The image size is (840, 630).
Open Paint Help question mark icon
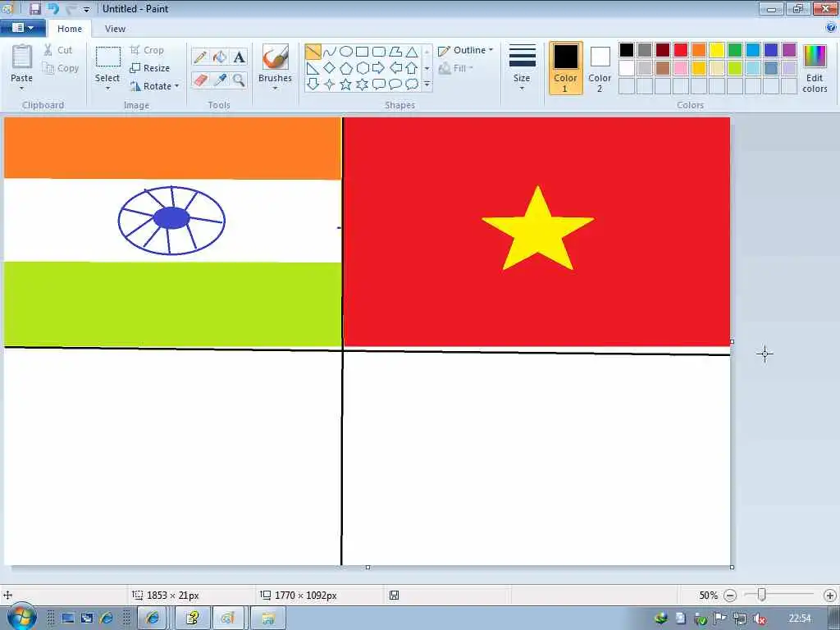[831, 27]
